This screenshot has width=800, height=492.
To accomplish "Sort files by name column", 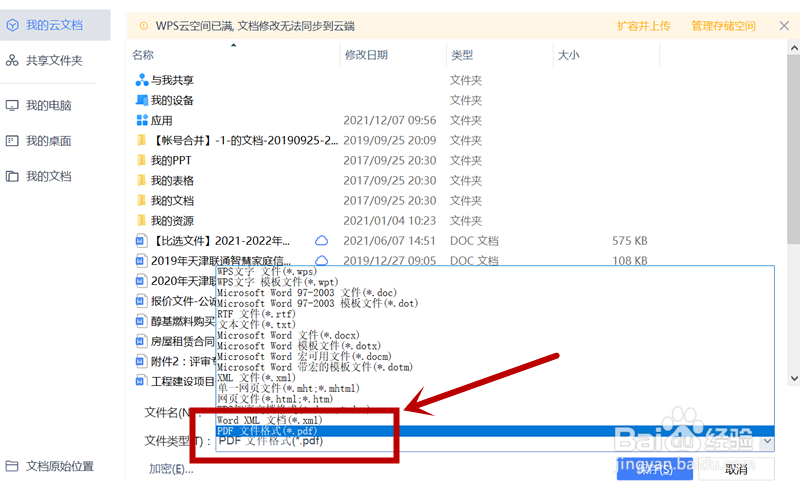I will [143, 55].
